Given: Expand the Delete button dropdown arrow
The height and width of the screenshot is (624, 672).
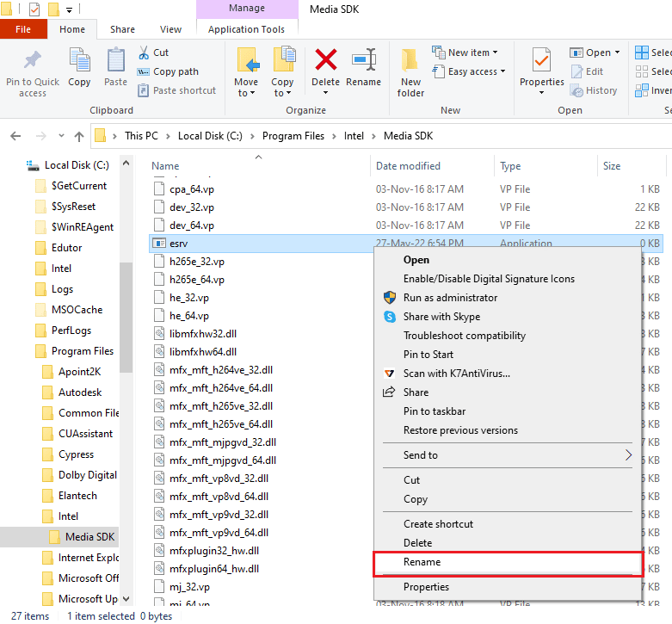Looking at the screenshot, I should pos(326,93).
